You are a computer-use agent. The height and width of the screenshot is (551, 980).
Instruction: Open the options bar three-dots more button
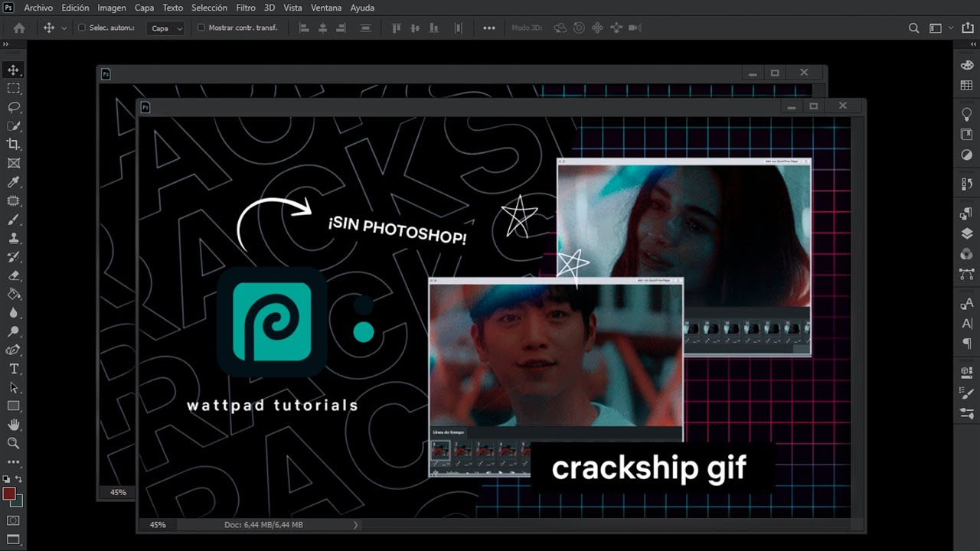489,28
